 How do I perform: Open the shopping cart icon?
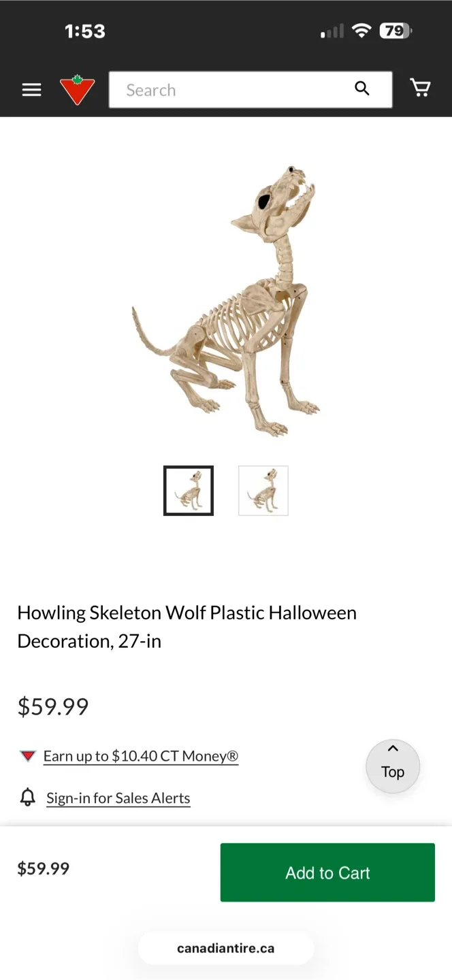[420, 88]
